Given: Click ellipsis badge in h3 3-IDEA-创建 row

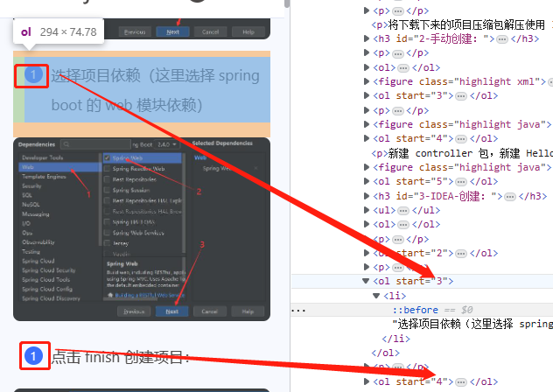Looking at the screenshot, I should click(509, 197).
